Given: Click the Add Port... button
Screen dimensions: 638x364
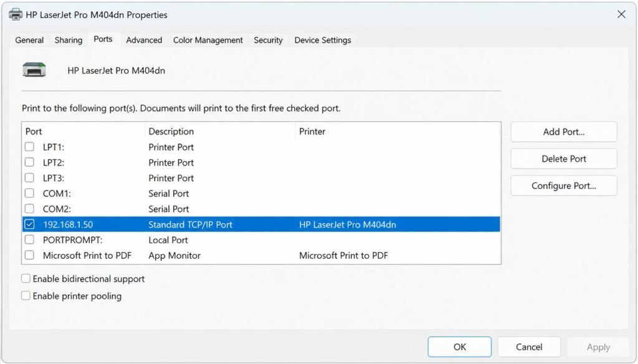Looking at the screenshot, I should 563,132.
